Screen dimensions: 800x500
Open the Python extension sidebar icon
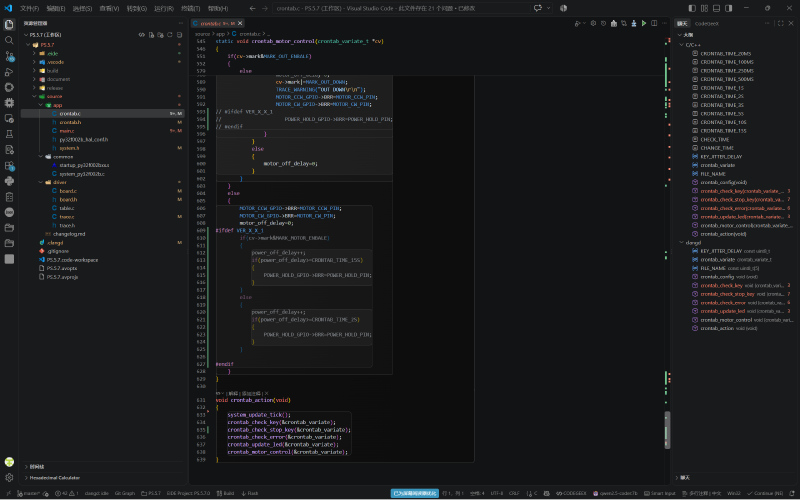(x=9, y=181)
